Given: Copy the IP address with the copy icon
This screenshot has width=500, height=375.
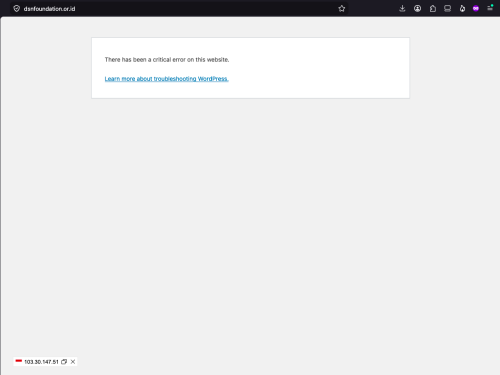Looking at the screenshot, I should [x=64, y=362].
